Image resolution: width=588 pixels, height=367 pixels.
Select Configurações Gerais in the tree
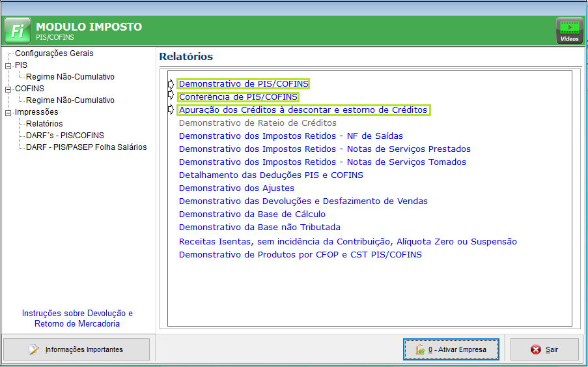click(x=54, y=53)
